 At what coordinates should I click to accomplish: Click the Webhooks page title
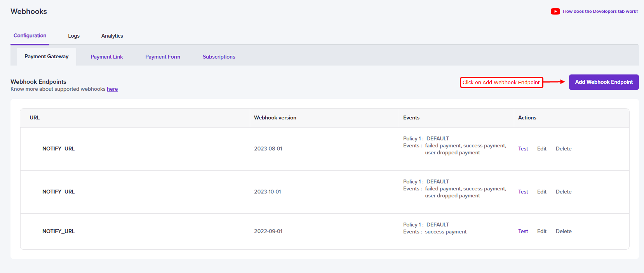click(29, 11)
